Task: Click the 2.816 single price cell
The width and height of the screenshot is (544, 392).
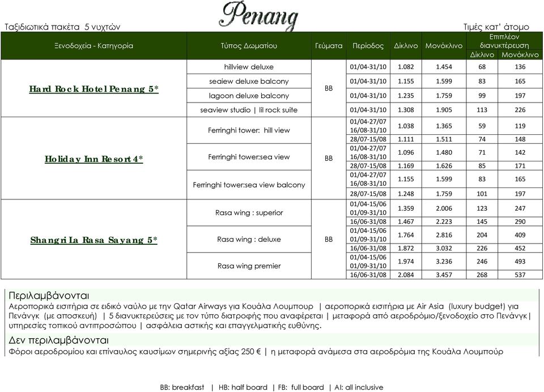Action: (444, 235)
